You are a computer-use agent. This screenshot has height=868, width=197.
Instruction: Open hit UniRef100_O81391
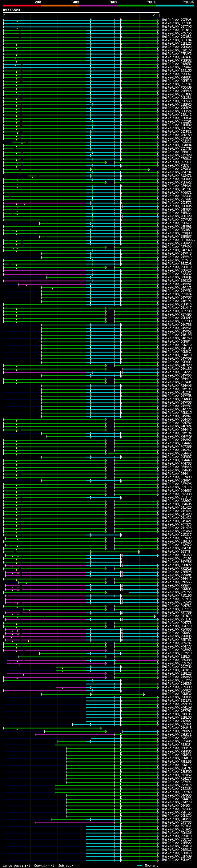coord(176,23)
